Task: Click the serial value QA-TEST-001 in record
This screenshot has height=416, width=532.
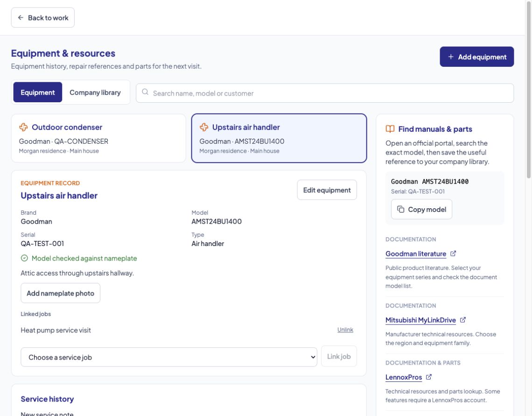Action: pyautogui.click(x=42, y=244)
